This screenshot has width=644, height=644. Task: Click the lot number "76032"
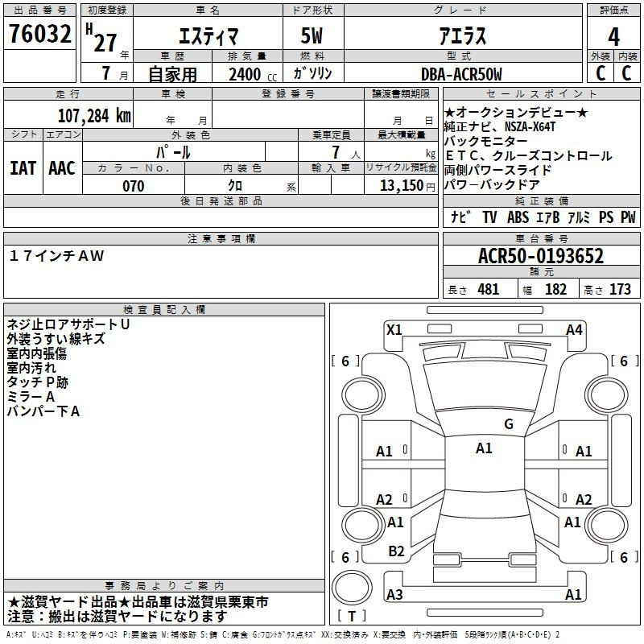point(39,34)
